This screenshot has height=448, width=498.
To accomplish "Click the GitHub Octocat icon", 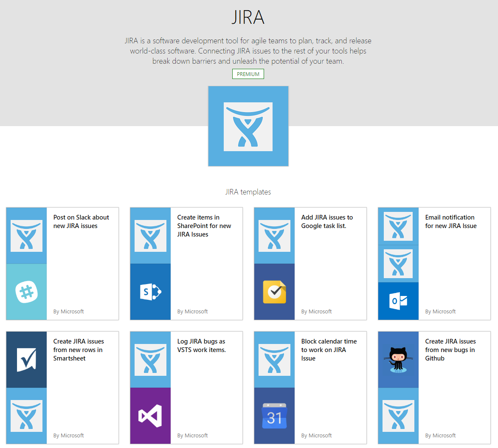I will [398, 359].
